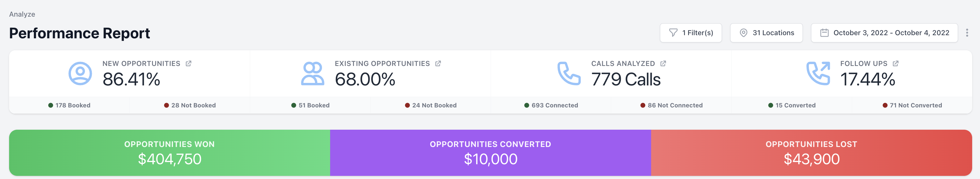The image size is (980, 179).
Task: Click the Calls Analyzed phone icon
Action: [x=569, y=73]
